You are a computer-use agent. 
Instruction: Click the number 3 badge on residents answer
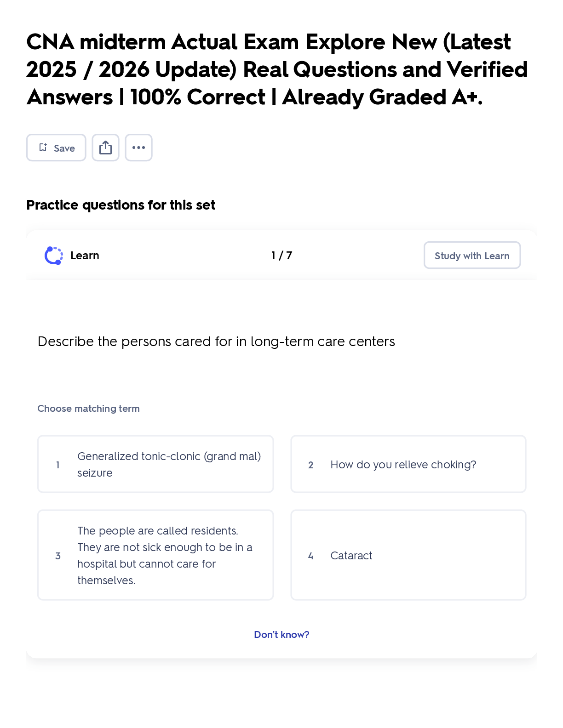[x=58, y=556]
